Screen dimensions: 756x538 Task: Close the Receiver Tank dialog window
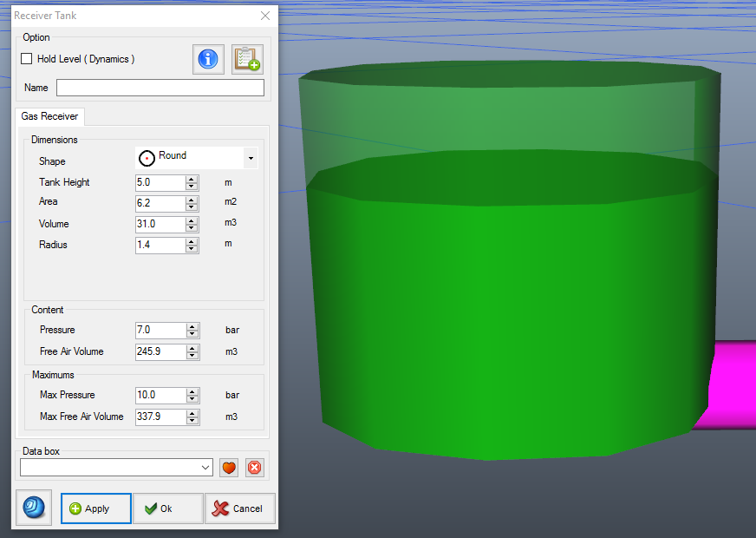[x=265, y=16]
